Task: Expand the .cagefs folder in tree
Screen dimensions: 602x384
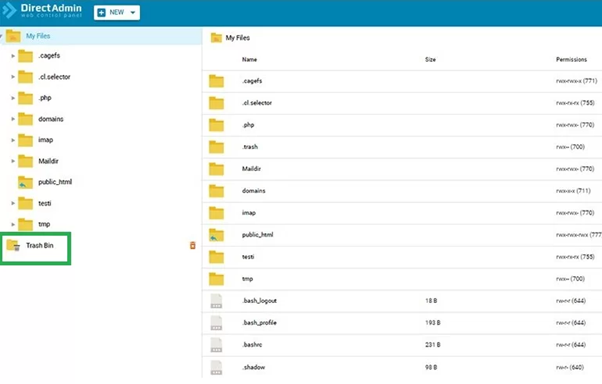Action: pyautogui.click(x=13, y=56)
